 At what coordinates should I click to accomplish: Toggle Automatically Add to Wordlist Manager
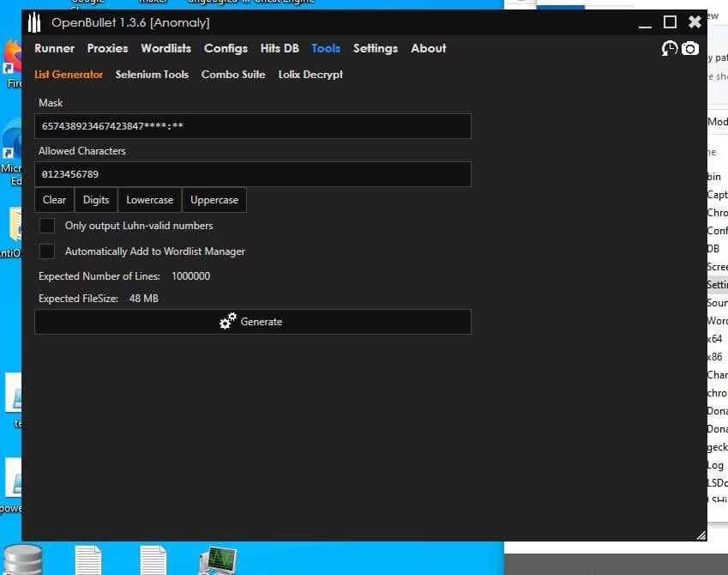click(x=48, y=251)
